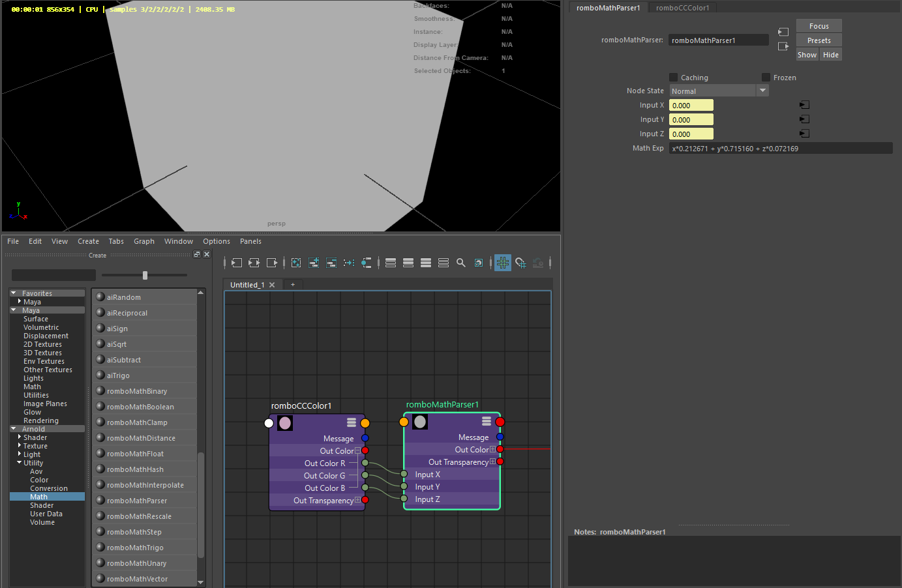902x588 pixels.
Task: Close the Create panel
Action: pos(207,254)
